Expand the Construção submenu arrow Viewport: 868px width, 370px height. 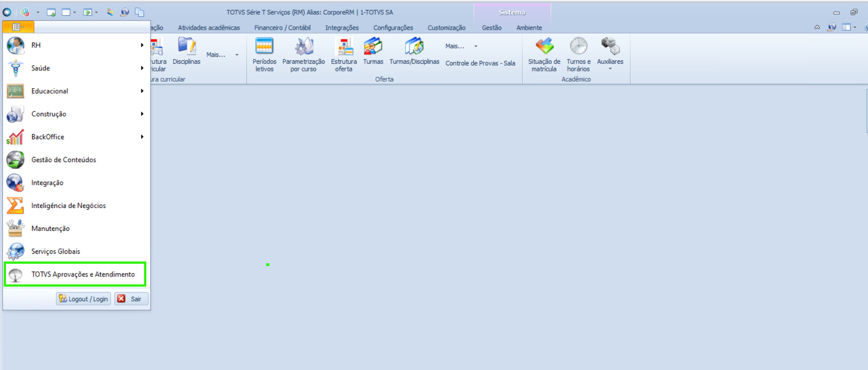click(142, 114)
